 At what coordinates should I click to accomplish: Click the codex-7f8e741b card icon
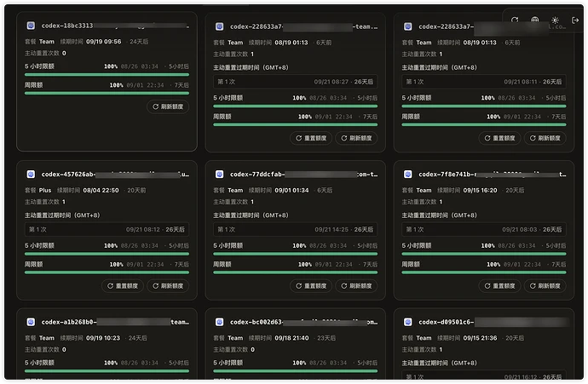[408, 175]
